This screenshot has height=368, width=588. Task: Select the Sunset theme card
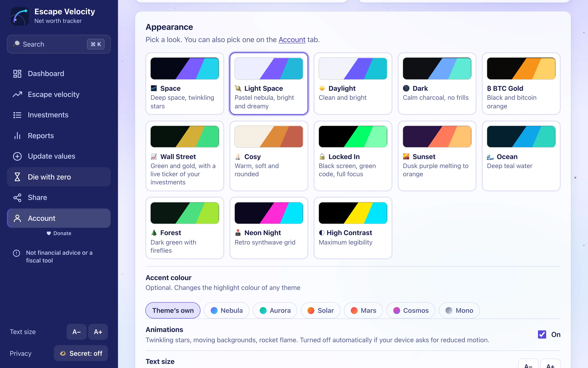pyautogui.click(x=437, y=156)
